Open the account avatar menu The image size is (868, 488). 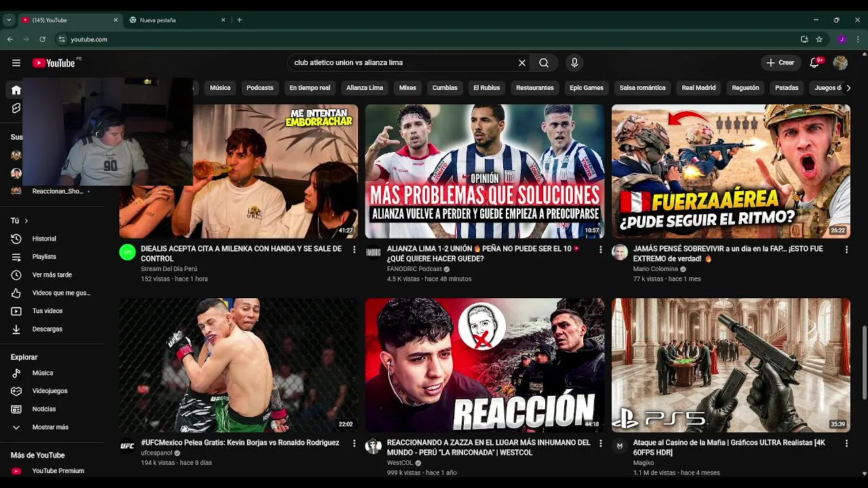(x=840, y=63)
